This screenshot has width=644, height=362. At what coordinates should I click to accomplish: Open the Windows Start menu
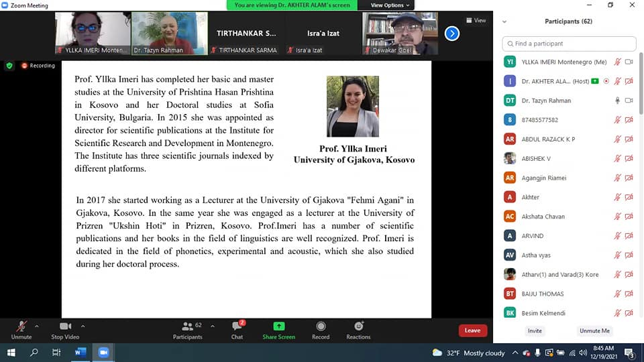11,353
